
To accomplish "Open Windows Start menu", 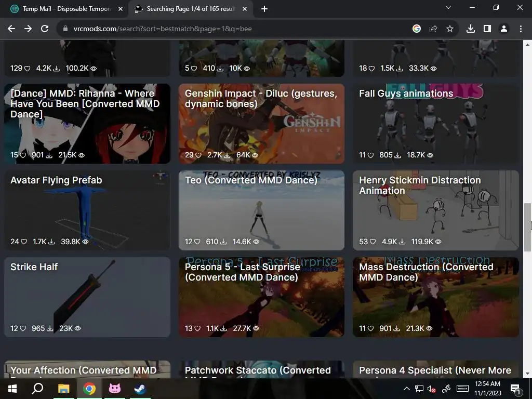I will (x=12, y=389).
